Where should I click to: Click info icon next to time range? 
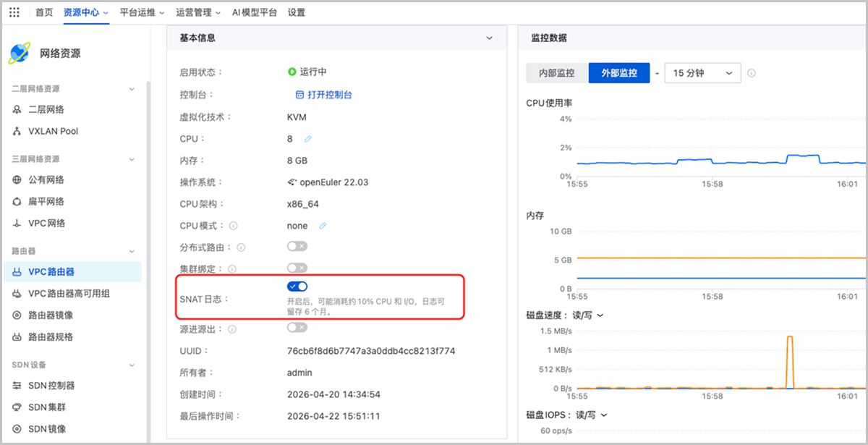pos(752,73)
